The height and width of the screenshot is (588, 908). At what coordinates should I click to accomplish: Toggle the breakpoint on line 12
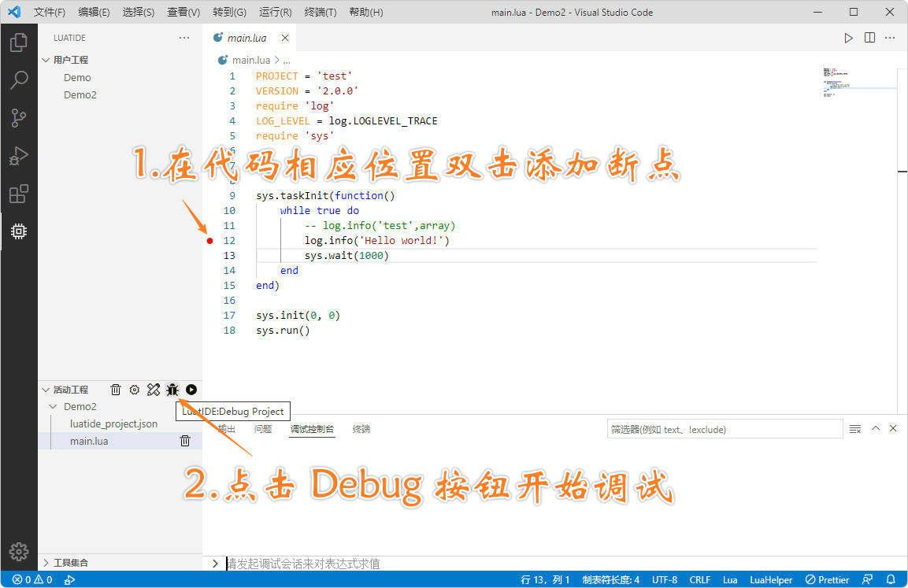point(209,241)
